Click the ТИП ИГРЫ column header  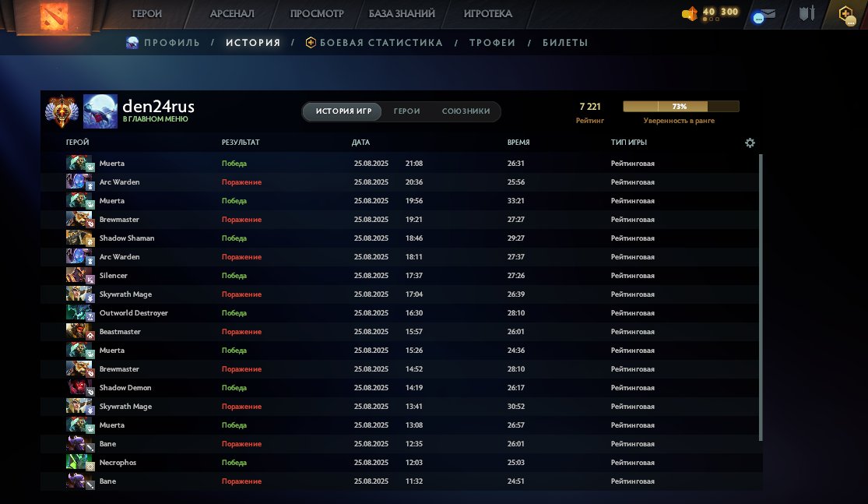pos(629,143)
